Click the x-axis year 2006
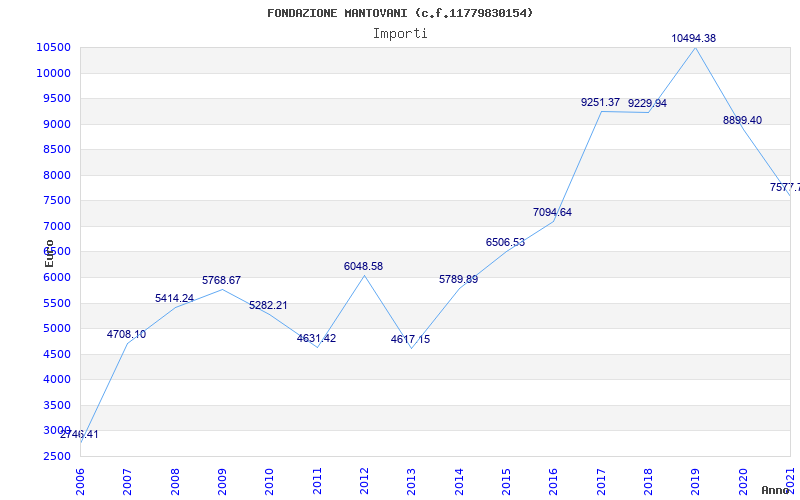The height and width of the screenshot is (500, 800). click(80, 482)
